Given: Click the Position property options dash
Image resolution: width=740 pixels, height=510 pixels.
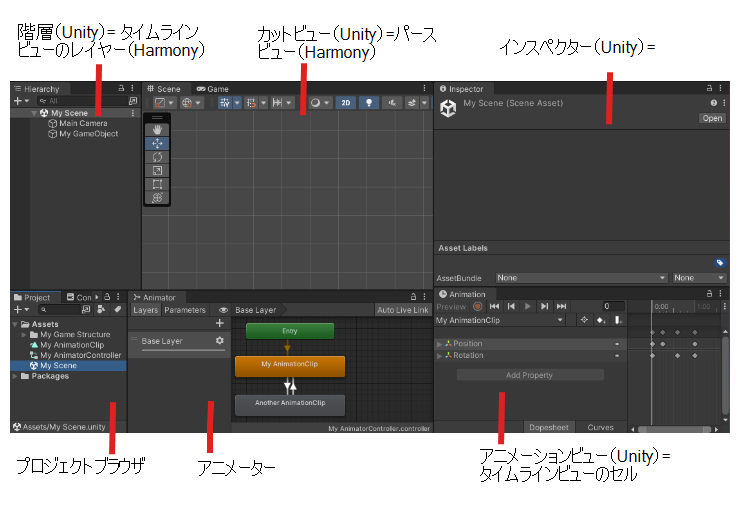Looking at the screenshot, I should (x=617, y=344).
